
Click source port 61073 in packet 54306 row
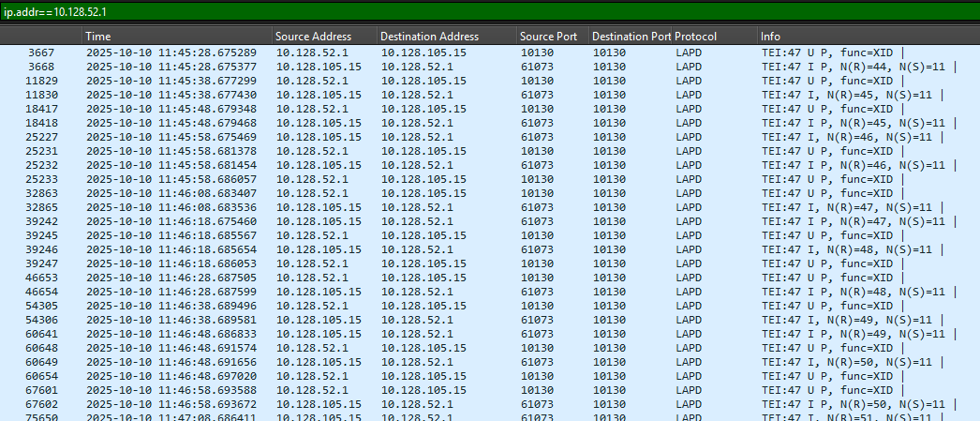click(537, 320)
